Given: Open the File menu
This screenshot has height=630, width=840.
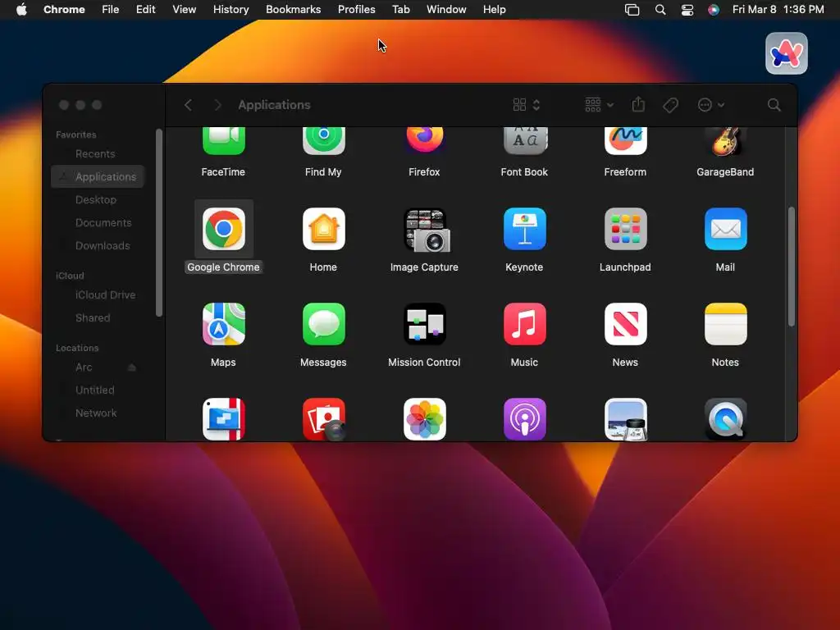Looking at the screenshot, I should (111, 10).
